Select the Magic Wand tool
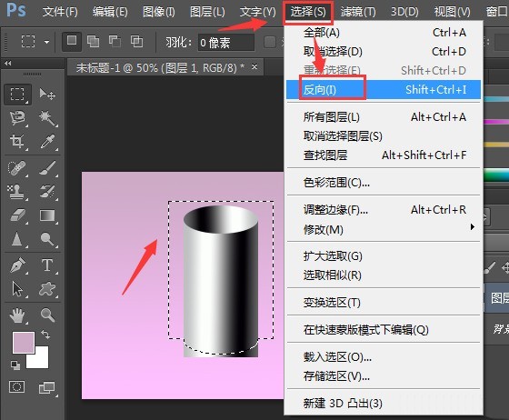This screenshot has width=509, height=420. tap(47, 118)
